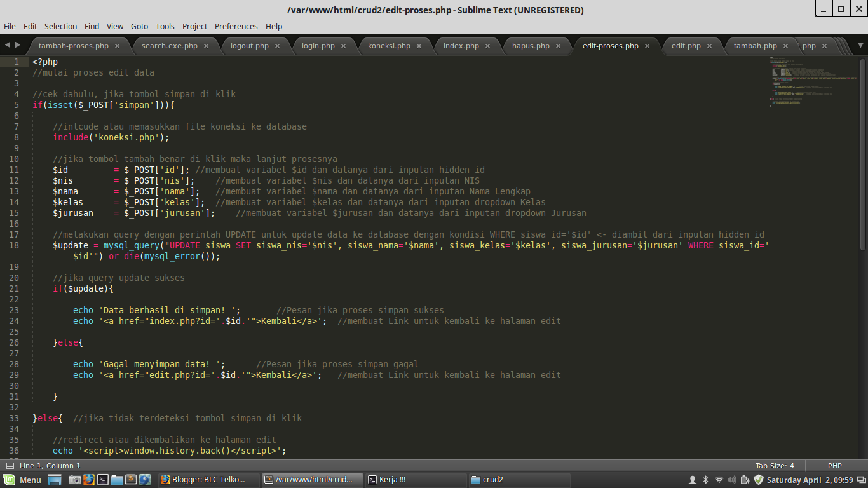This screenshot has width=868, height=488.
Task: Open the Preferences menu
Action: coord(236,26)
